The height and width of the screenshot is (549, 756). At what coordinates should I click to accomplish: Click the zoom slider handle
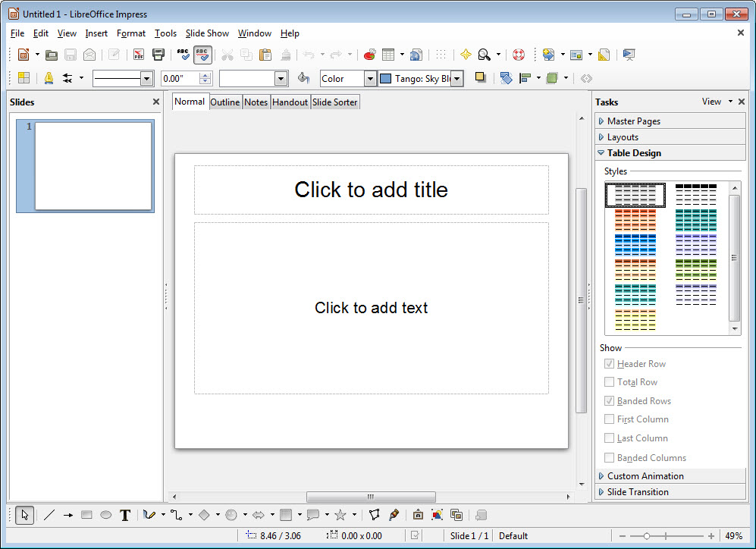click(x=647, y=536)
